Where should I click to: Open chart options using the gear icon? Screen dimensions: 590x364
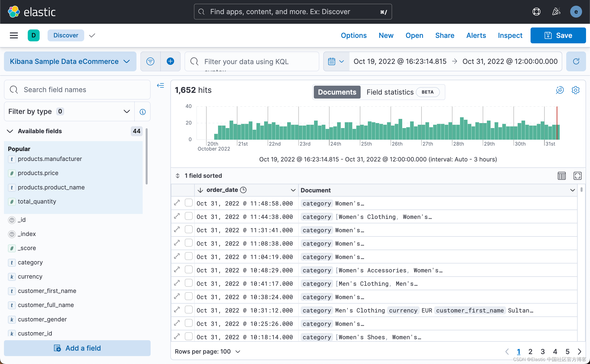(576, 90)
